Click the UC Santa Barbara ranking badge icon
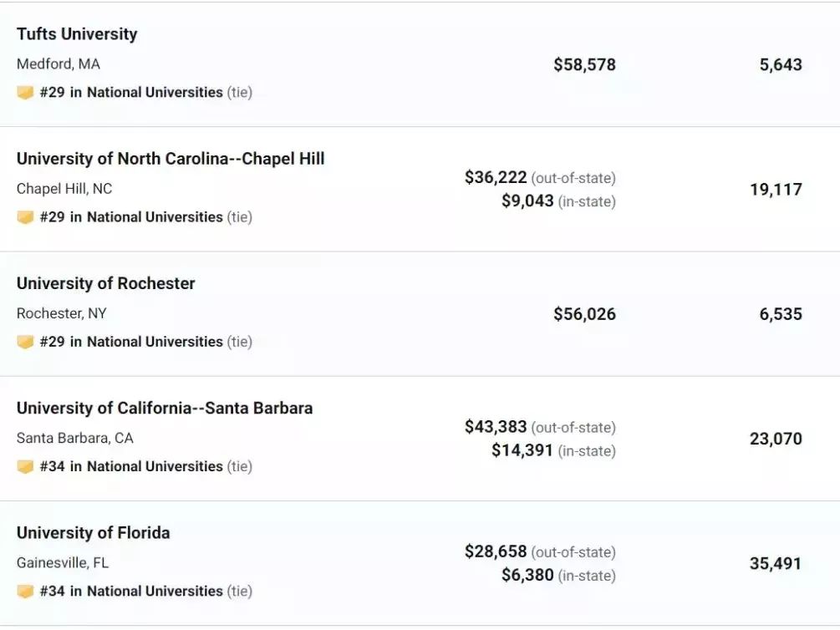This screenshot has width=840, height=630. point(25,466)
